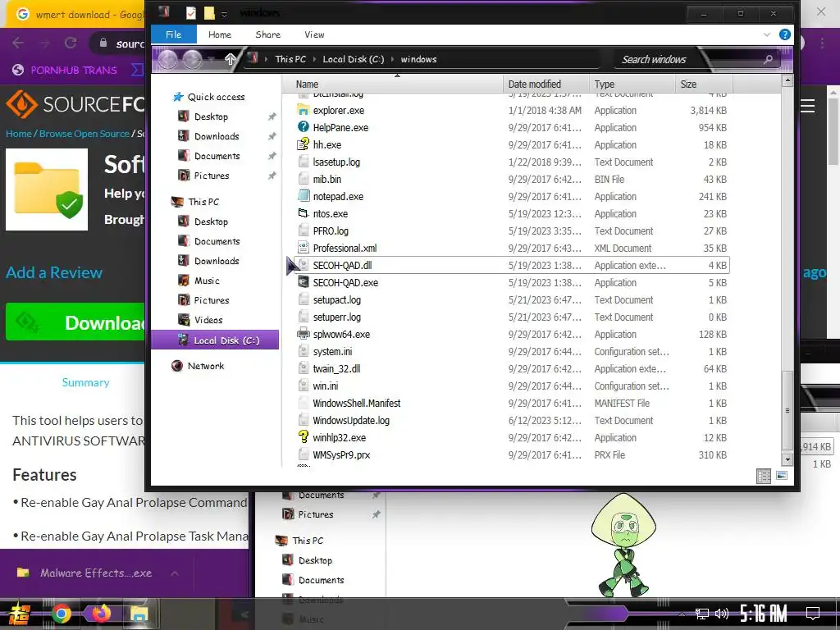
Task: Select the WMSysPr9.prx file
Action: click(x=341, y=454)
